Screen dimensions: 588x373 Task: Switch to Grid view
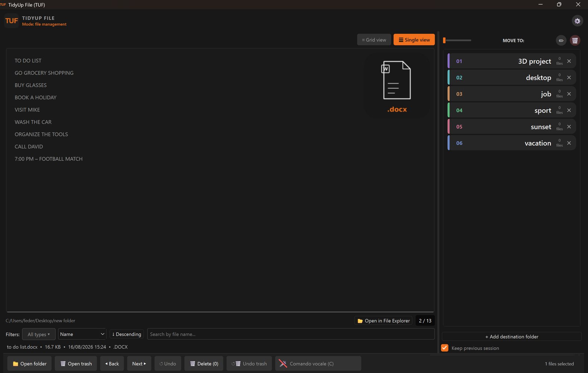[x=374, y=40]
